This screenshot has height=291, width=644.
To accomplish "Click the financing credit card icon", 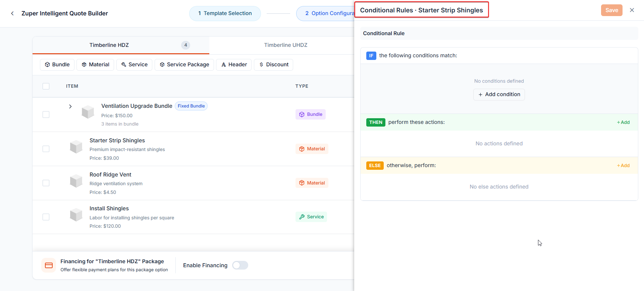I will 49,265.
